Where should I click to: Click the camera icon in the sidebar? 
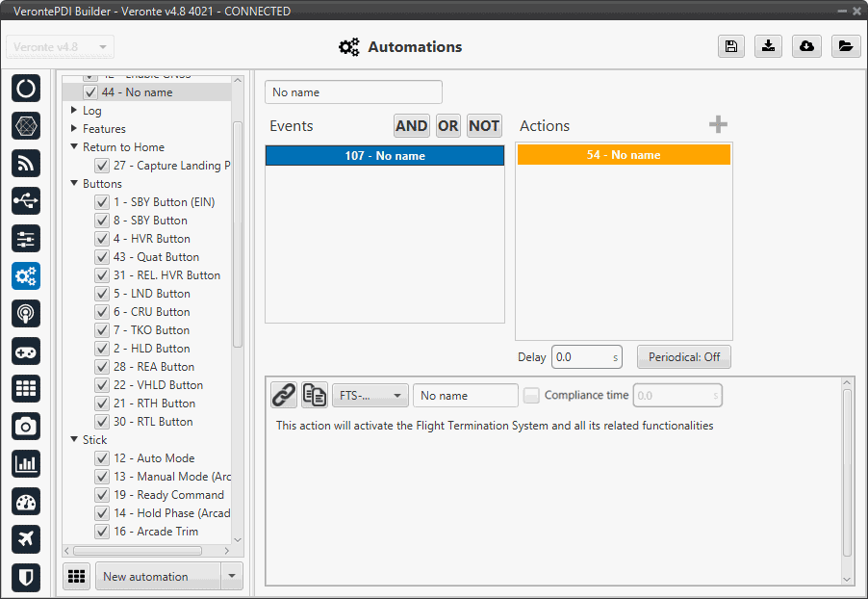click(26, 426)
